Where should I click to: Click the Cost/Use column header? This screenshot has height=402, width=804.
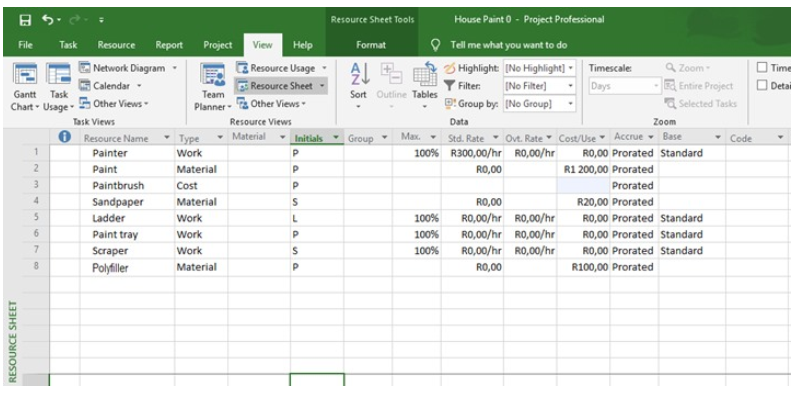coord(583,138)
